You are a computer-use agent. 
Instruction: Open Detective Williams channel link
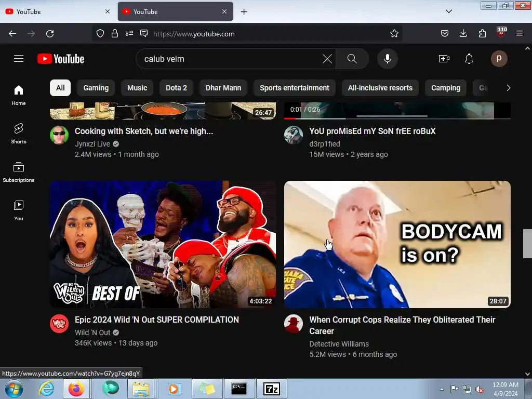point(339,344)
